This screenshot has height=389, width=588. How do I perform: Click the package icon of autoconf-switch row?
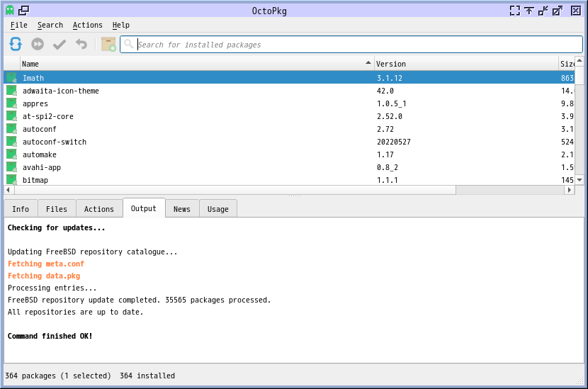12,142
